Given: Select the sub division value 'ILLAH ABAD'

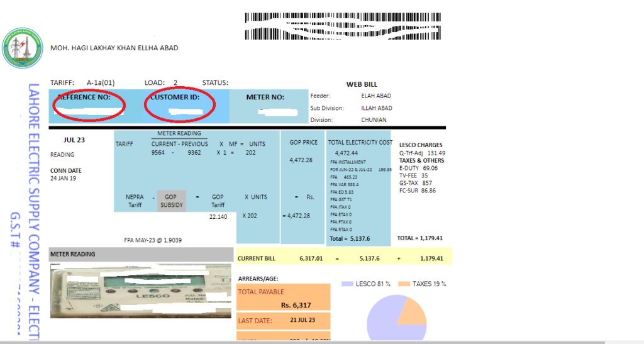Looking at the screenshot, I should click(377, 108).
